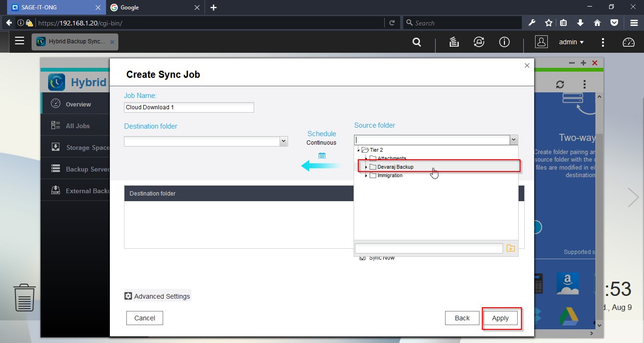This screenshot has height=343, width=644.
Task: Open the admin user profile icon
Action: coord(541,42)
